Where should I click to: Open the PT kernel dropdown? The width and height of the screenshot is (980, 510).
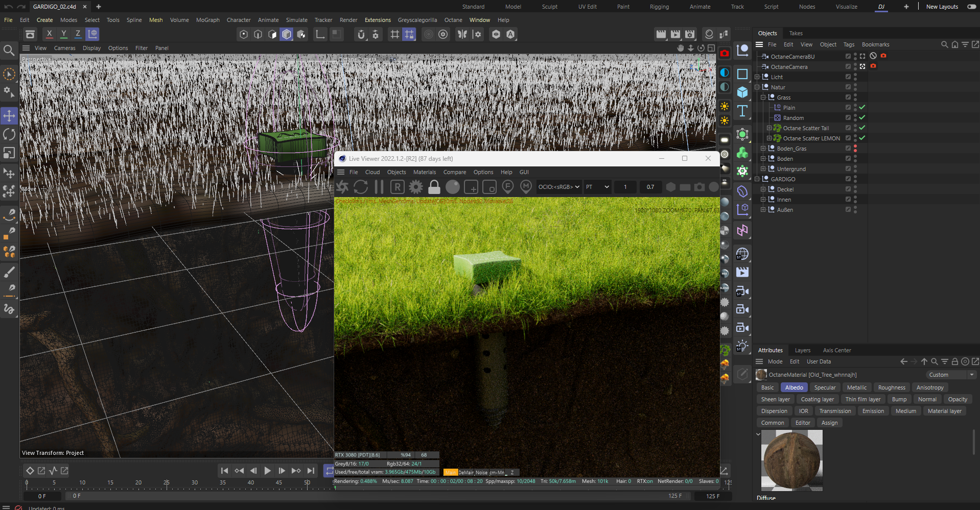point(597,187)
